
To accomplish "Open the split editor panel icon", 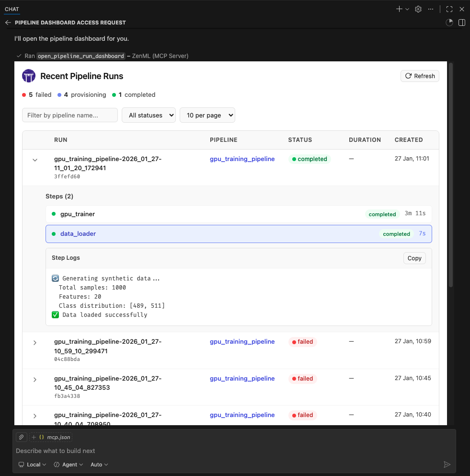I will click(x=461, y=23).
